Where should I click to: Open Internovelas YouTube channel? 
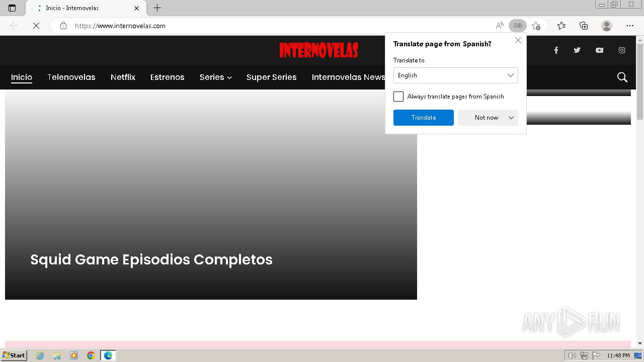click(x=599, y=50)
